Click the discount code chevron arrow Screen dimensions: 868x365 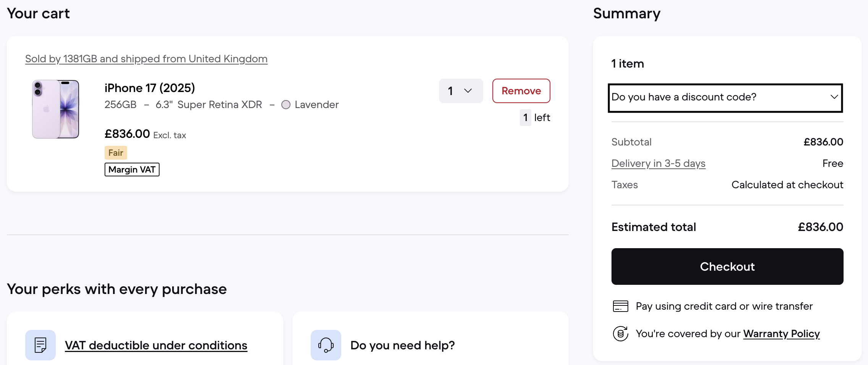(834, 97)
